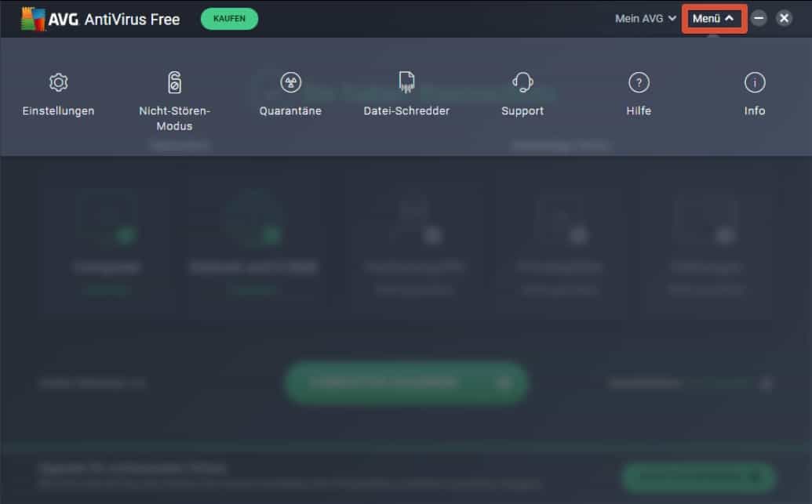Expand the Mein AVG dropdown
The width and height of the screenshot is (812, 504).
(x=645, y=19)
